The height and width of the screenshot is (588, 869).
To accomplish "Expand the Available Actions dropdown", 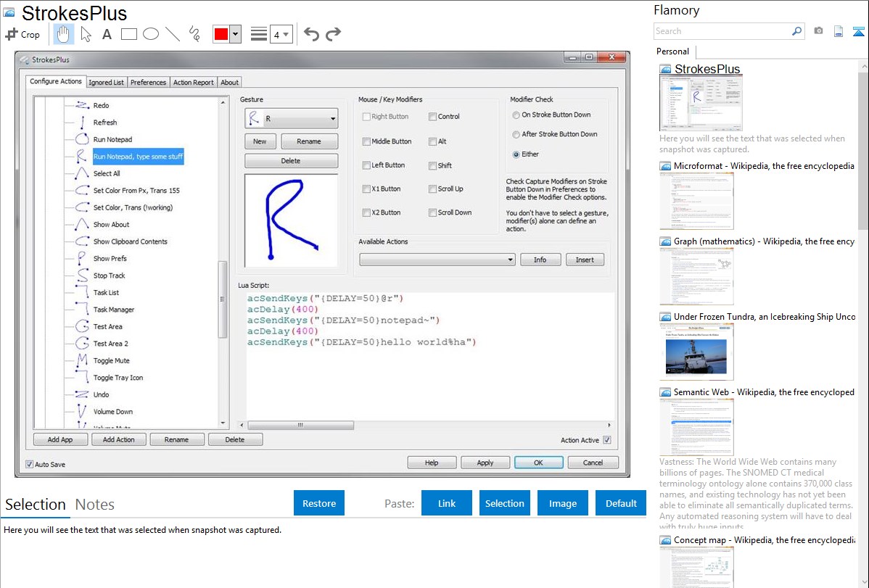I will (437, 260).
